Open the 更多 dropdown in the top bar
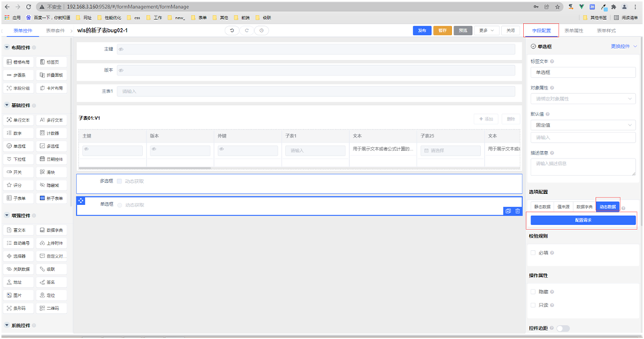This screenshot has width=644, height=339. pos(485,30)
